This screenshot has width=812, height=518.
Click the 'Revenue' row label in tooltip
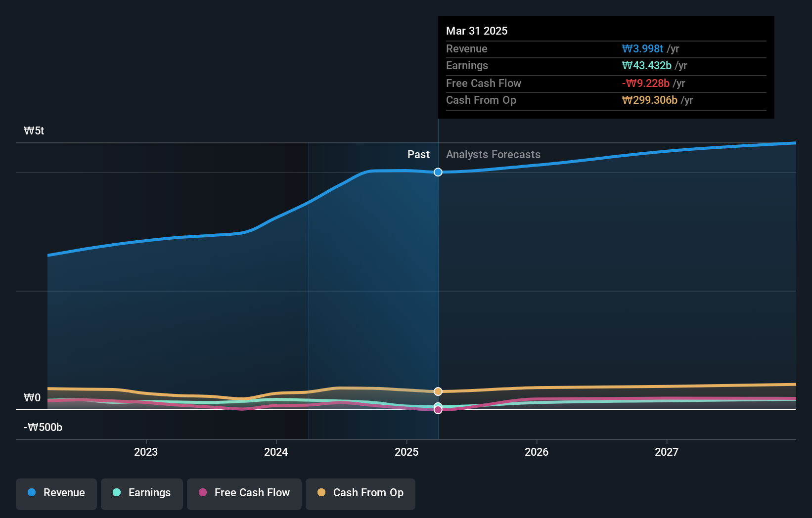(x=466, y=49)
